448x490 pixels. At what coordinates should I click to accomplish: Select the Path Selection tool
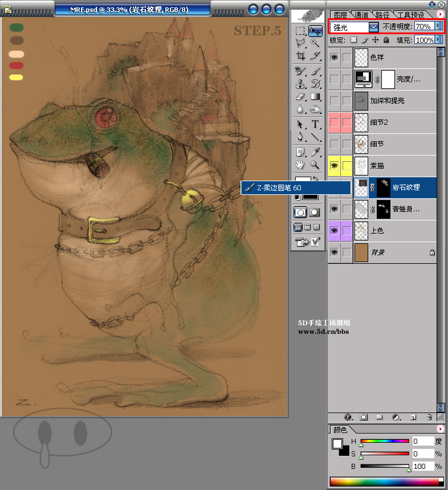point(300,124)
